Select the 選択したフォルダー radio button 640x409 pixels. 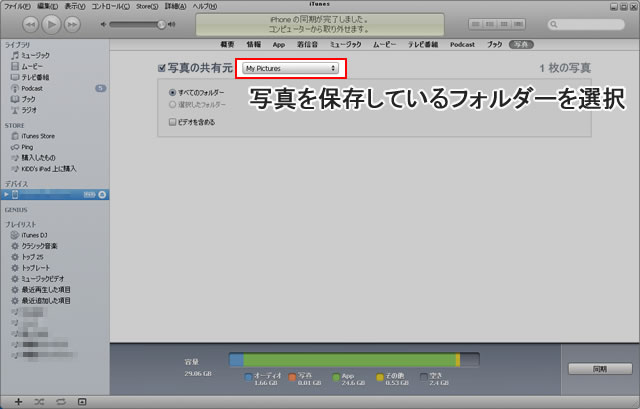pyautogui.click(x=172, y=104)
